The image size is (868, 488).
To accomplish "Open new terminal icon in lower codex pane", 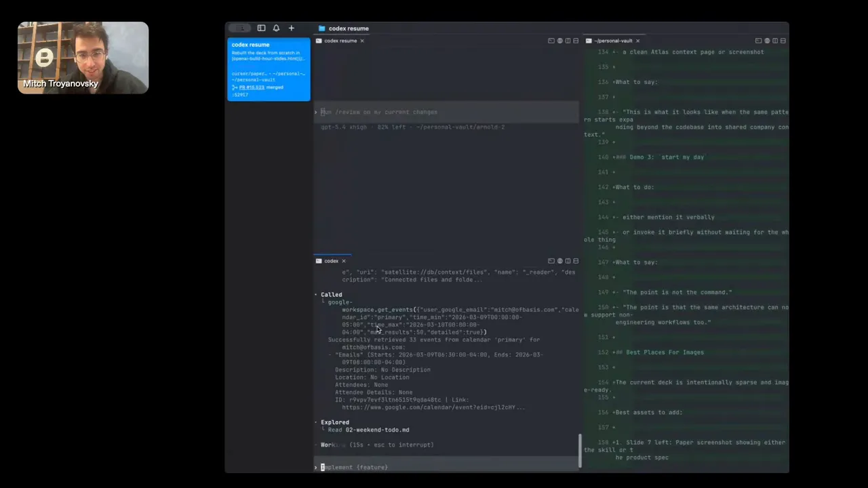I will (551, 261).
